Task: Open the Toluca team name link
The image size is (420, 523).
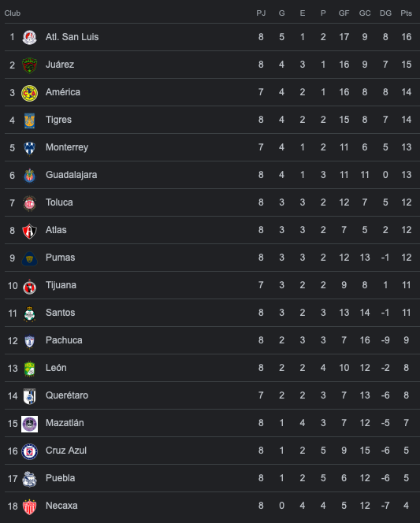Action: (59, 202)
